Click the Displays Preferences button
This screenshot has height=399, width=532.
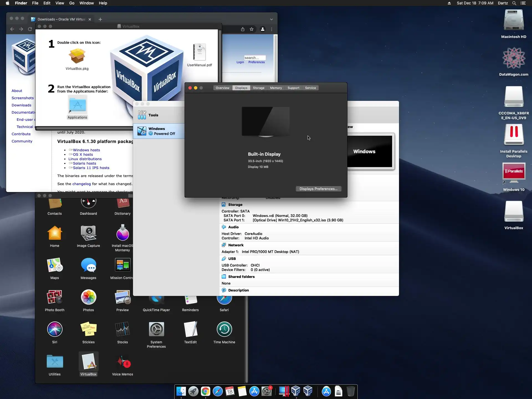pyautogui.click(x=318, y=189)
